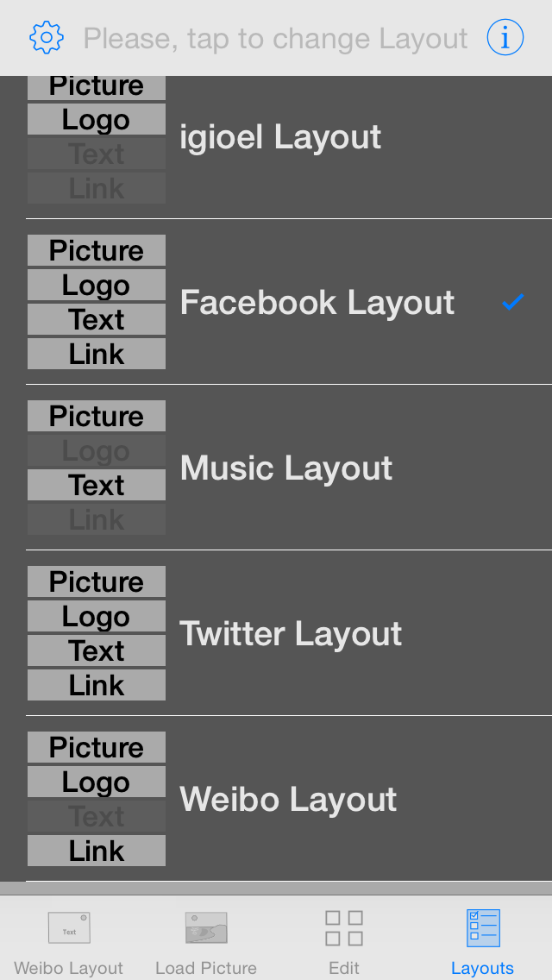Tap the Edit four-squares grid icon

[x=344, y=928]
